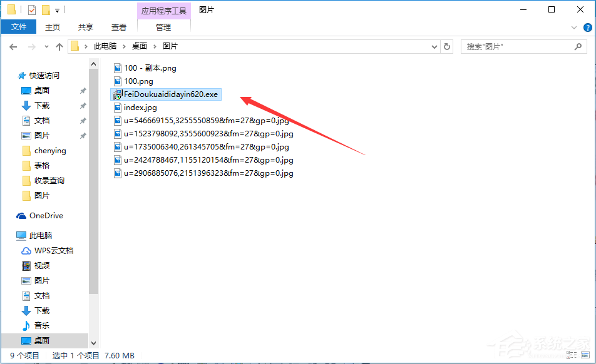Image resolution: width=596 pixels, height=364 pixels.
Task: Select the FeiDoukuaididayin620.exe file
Action: click(170, 94)
